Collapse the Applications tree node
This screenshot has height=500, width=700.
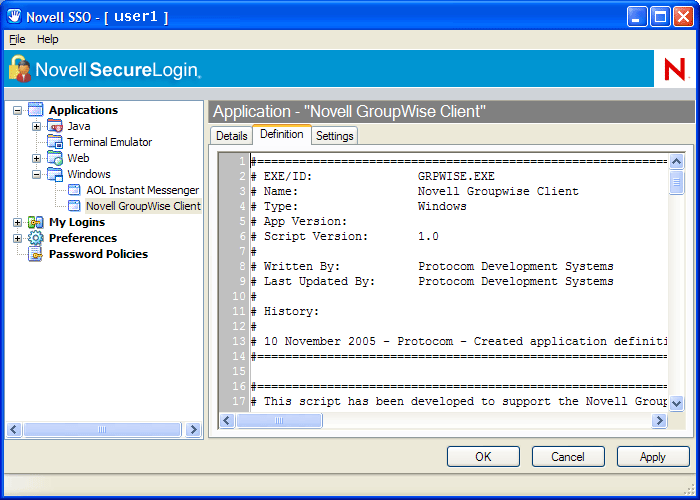17,110
